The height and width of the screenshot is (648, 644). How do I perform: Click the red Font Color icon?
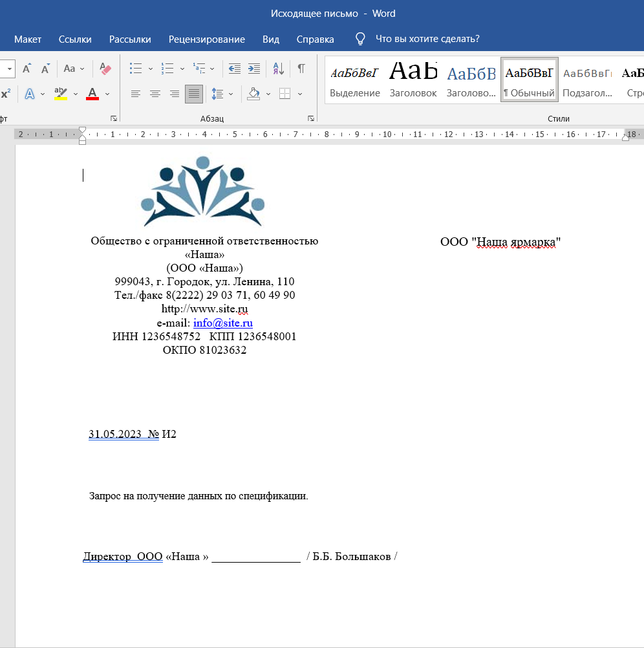point(92,94)
